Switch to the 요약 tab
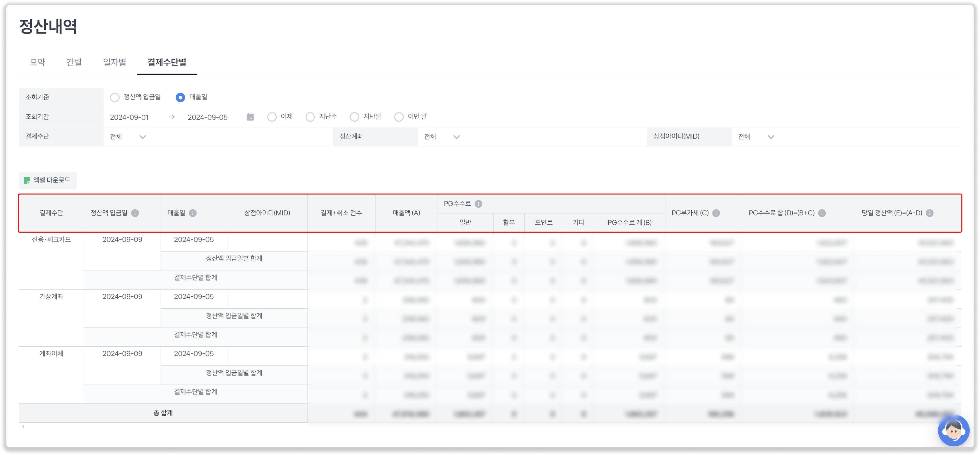This screenshot has width=980, height=455. pos(37,62)
